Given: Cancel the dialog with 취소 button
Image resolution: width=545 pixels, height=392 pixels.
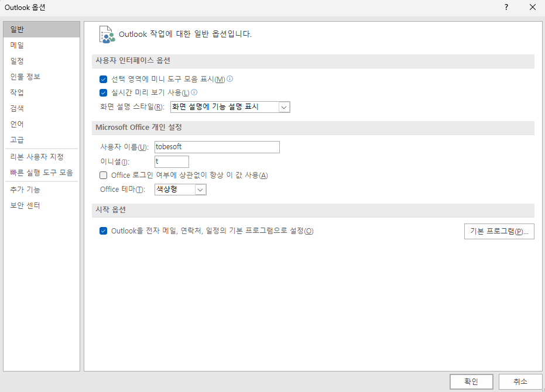Looking at the screenshot, I should tap(520, 381).
